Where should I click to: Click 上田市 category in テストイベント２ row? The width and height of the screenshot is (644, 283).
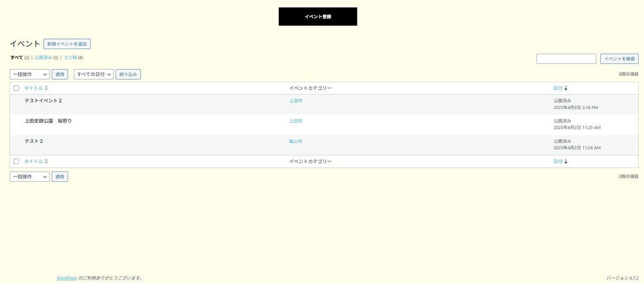coord(296,101)
